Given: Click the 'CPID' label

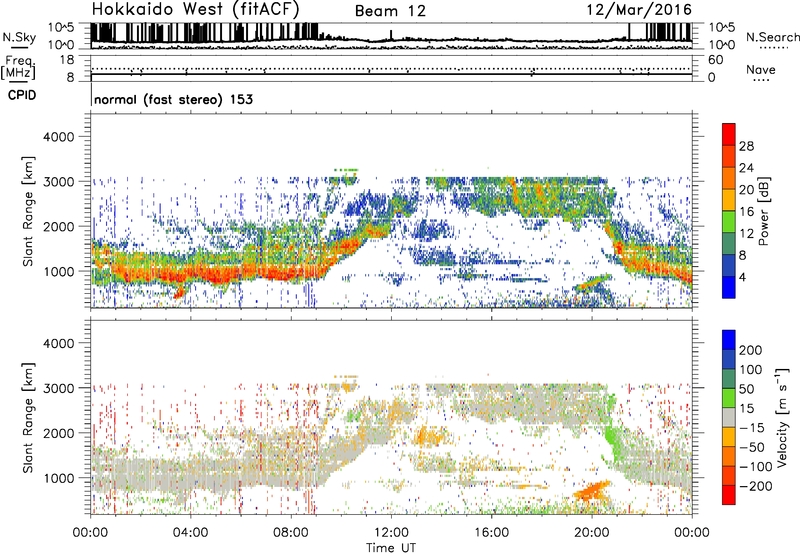Looking at the screenshot, I should tap(22, 95).
